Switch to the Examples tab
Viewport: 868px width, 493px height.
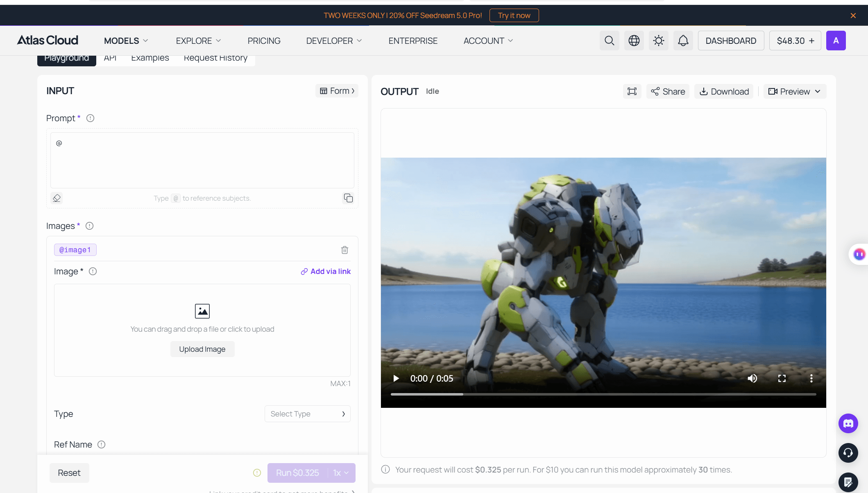tap(150, 58)
